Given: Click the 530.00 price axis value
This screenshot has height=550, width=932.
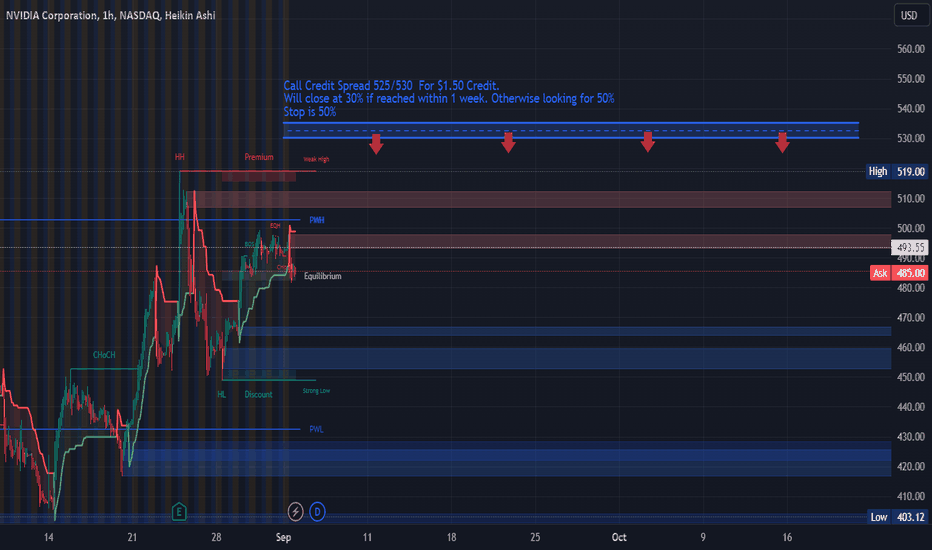Looking at the screenshot, I should (x=911, y=138).
